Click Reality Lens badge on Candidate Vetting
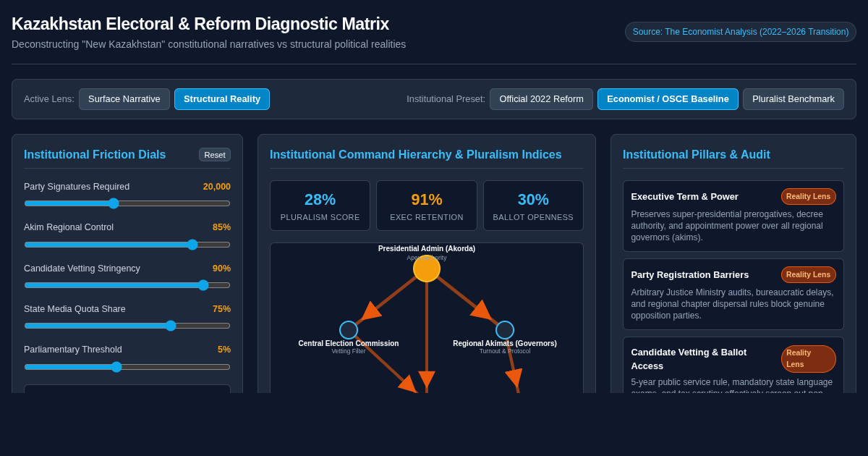 [808, 359]
